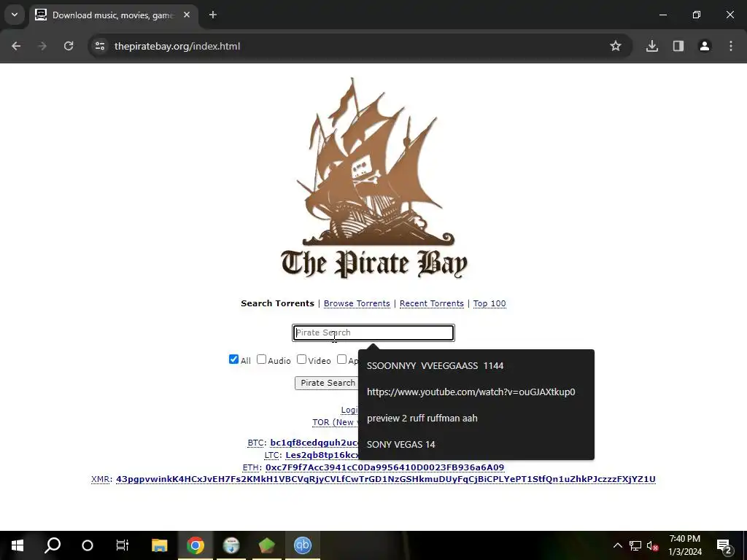Click the browser forward arrow
747x560 pixels.
pyautogui.click(x=42, y=46)
